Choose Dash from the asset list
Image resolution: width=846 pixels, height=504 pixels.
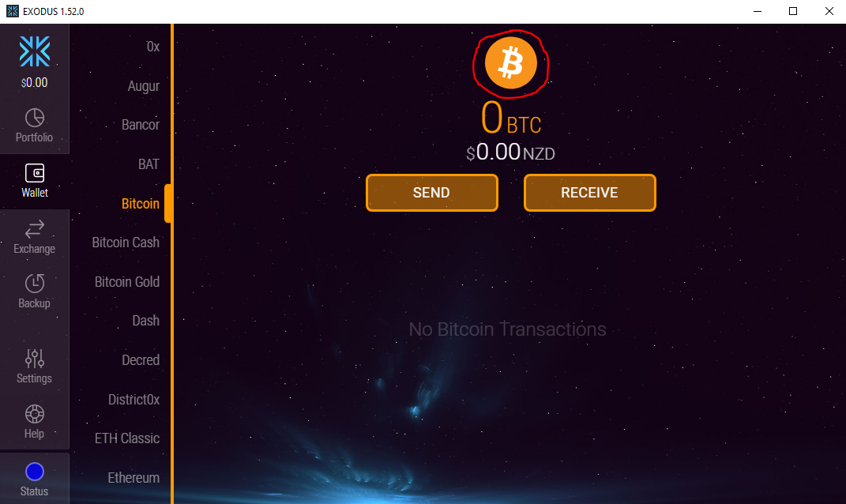coord(145,321)
